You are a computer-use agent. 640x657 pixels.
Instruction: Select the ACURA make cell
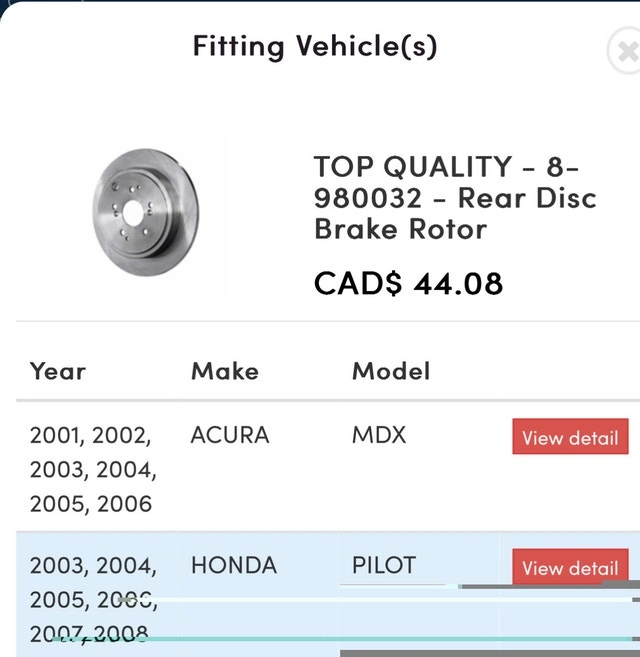(x=230, y=435)
